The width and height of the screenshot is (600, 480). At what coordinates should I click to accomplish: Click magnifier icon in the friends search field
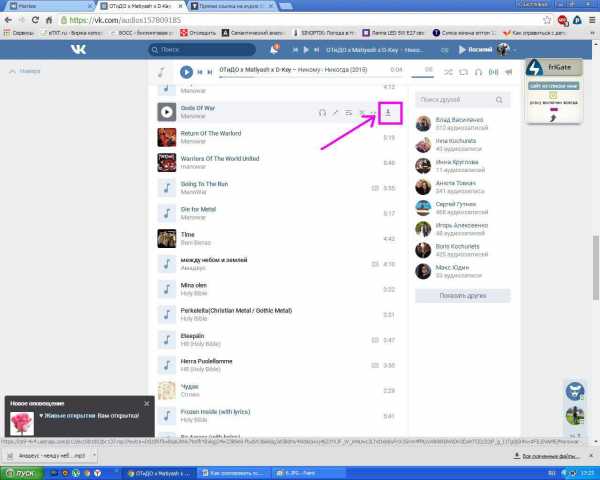coord(499,100)
